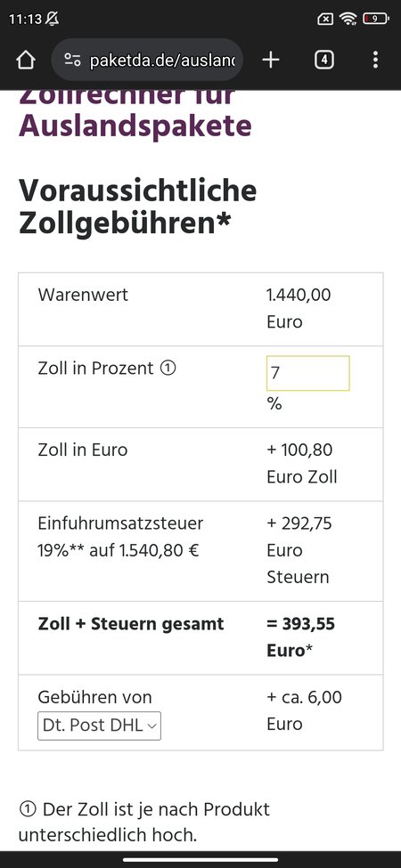Open the tab switcher showing 4 tabs
The image size is (401, 868).
click(324, 60)
